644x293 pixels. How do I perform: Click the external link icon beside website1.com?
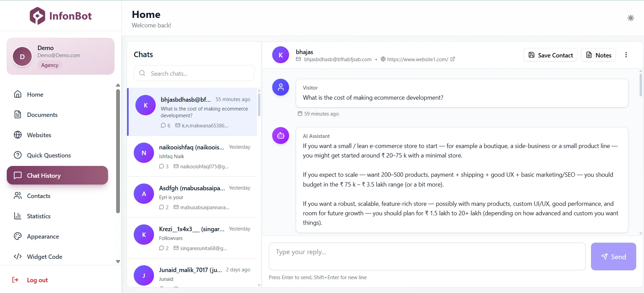pyautogui.click(x=453, y=59)
